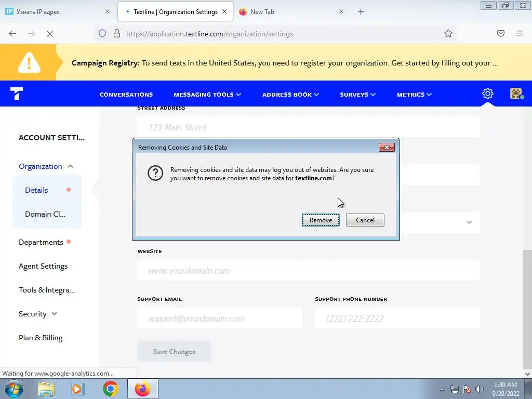This screenshot has width=532, height=399.
Task: Expand the Address Book menu
Action: click(290, 95)
